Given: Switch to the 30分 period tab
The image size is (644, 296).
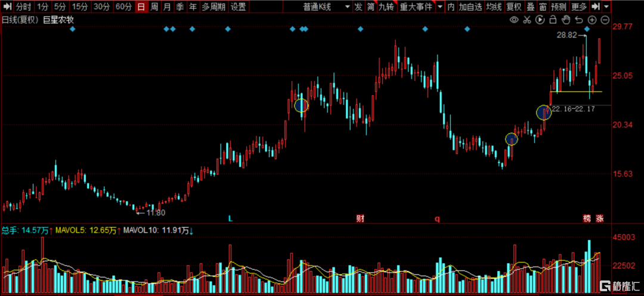Looking at the screenshot, I should click(x=101, y=7).
